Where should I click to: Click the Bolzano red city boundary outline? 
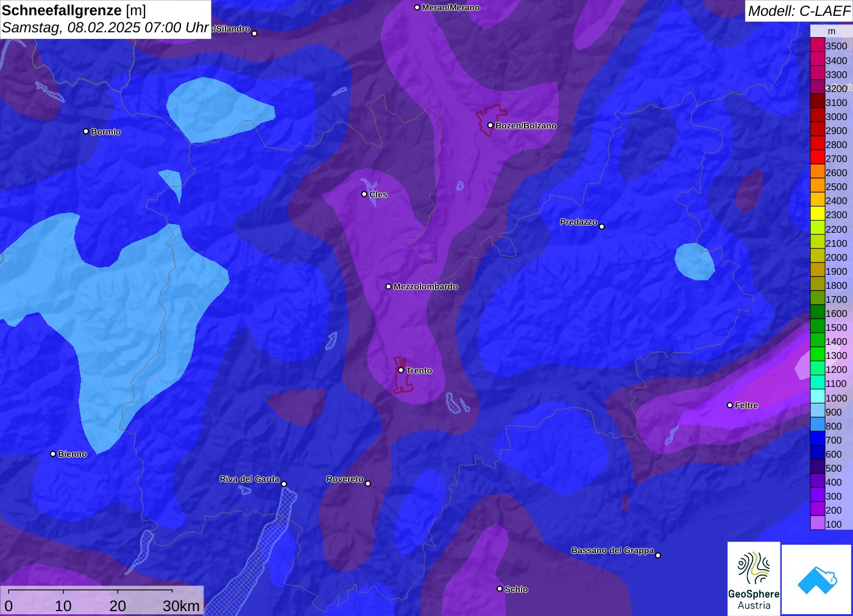click(490, 120)
